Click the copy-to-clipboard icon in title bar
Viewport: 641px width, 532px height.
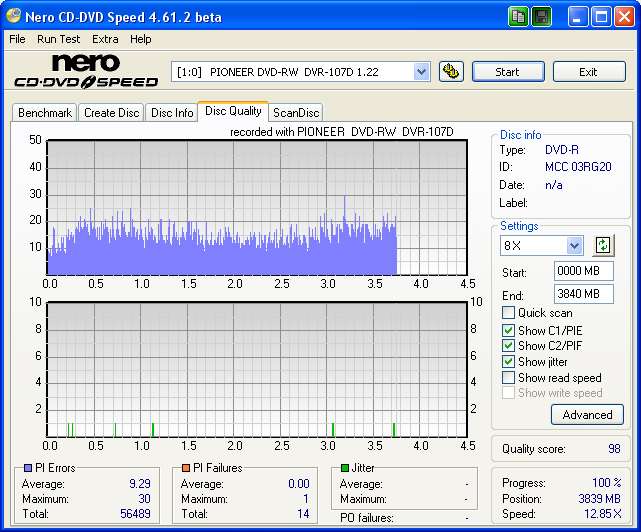tap(518, 17)
